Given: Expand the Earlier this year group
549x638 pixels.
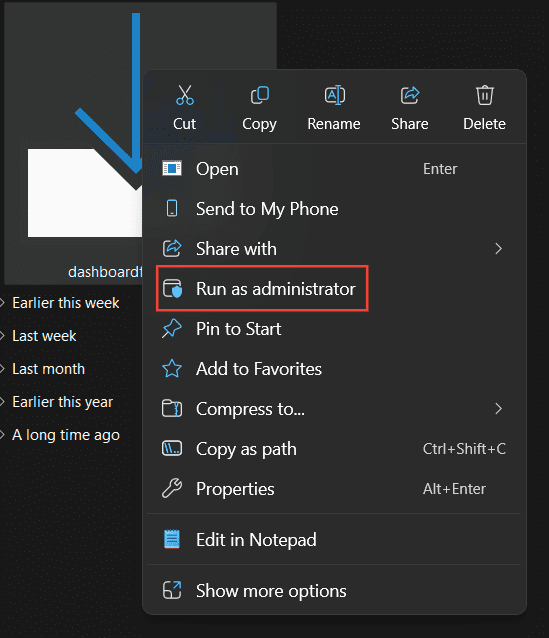Looking at the screenshot, I should 2,402.
